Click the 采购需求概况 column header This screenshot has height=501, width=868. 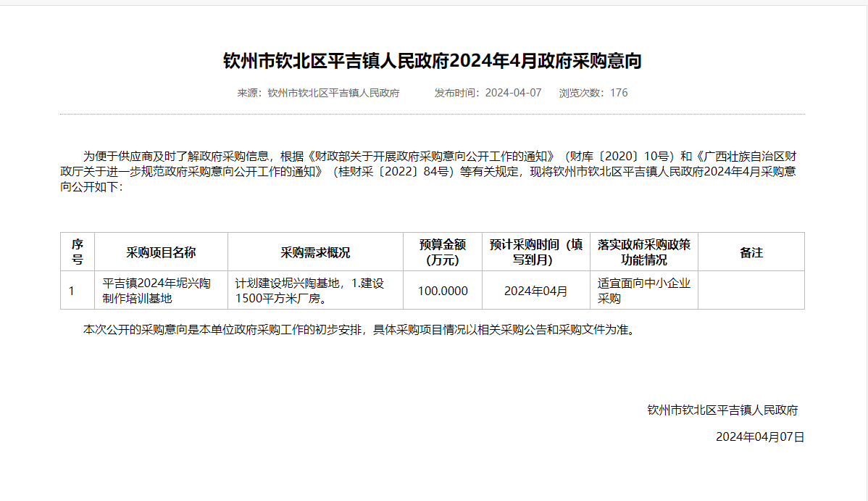(x=315, y=252)
